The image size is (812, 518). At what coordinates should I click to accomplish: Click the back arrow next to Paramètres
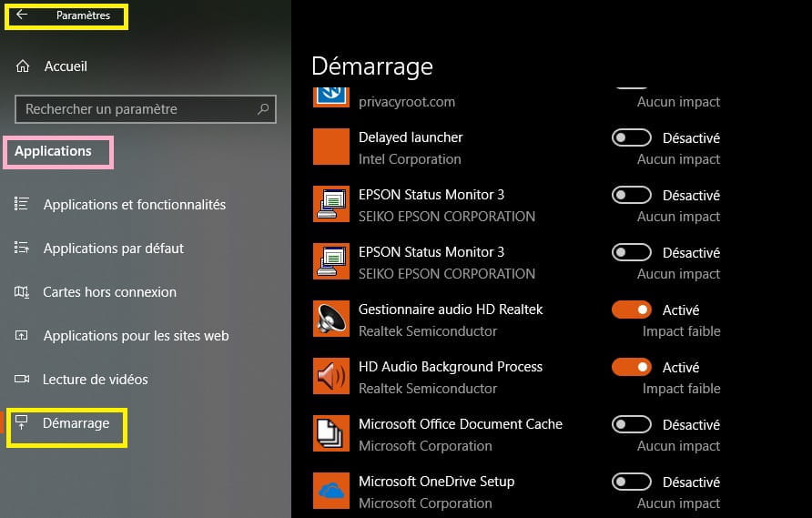(x=22, y=15)
